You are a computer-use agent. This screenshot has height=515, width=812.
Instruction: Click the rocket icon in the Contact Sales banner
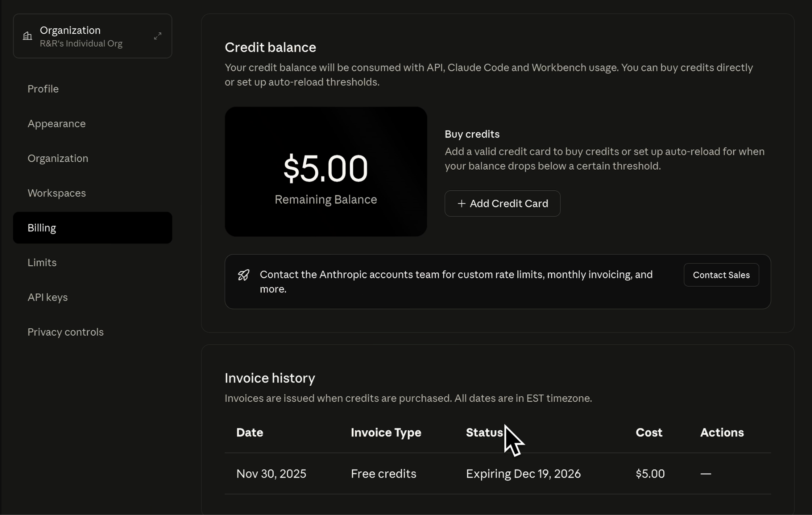243,274
